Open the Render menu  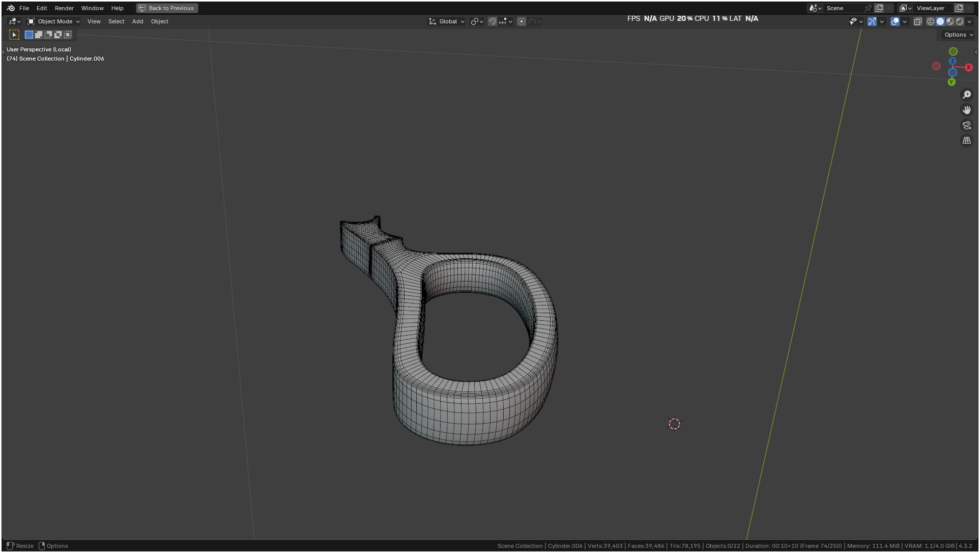(x=64, y=8)
